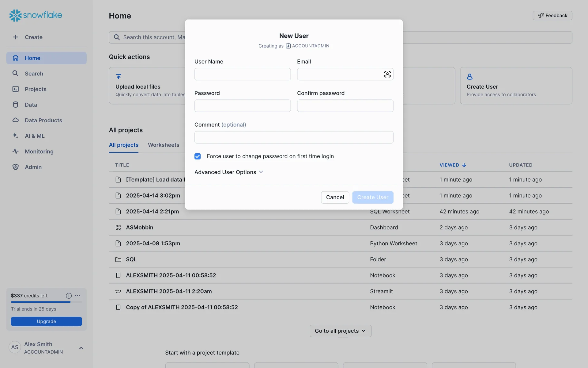The width and height of the screenshot is (588, 368).
Task: Switch to the Worksheets tab
Action: pos(164,145)
